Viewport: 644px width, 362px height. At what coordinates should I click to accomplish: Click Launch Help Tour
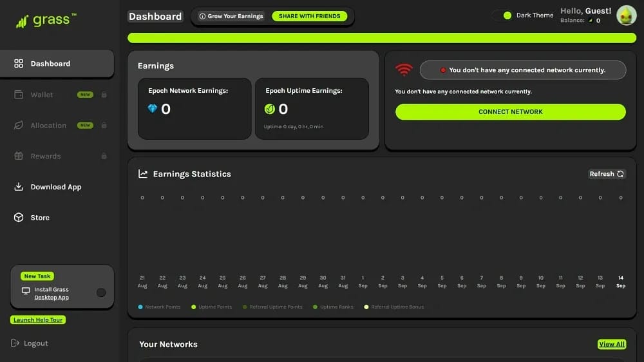click(38, 319)
